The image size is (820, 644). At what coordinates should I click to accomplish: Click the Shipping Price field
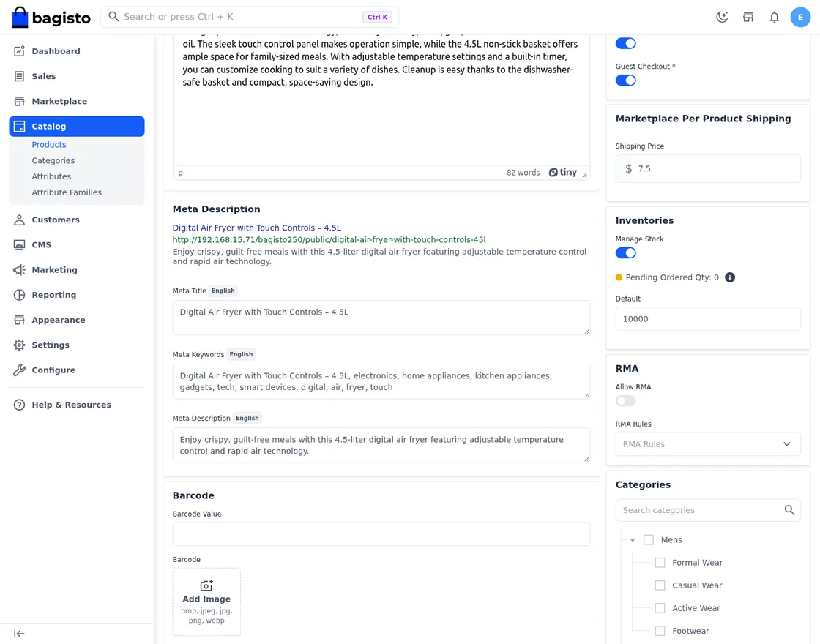(707, 169)
